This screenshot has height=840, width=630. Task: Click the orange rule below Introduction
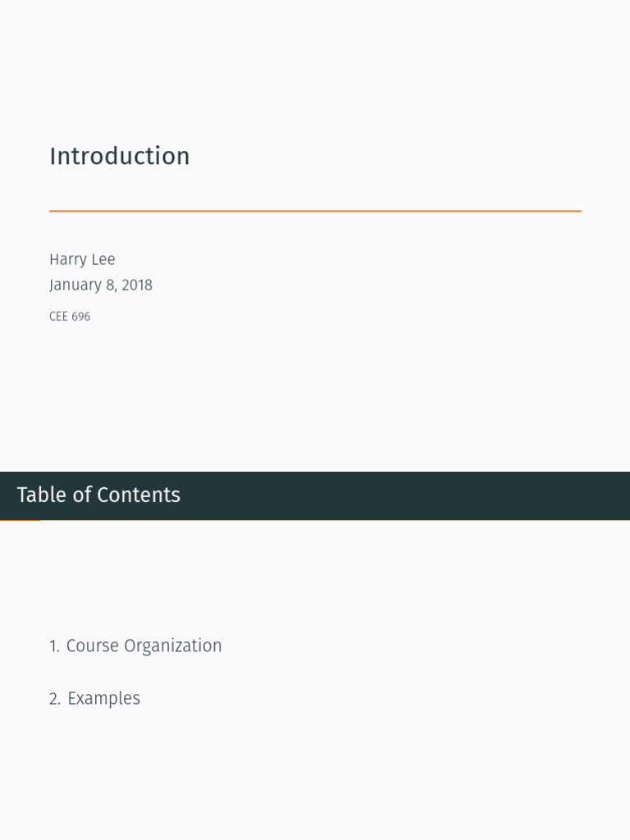tap(315, 211)
